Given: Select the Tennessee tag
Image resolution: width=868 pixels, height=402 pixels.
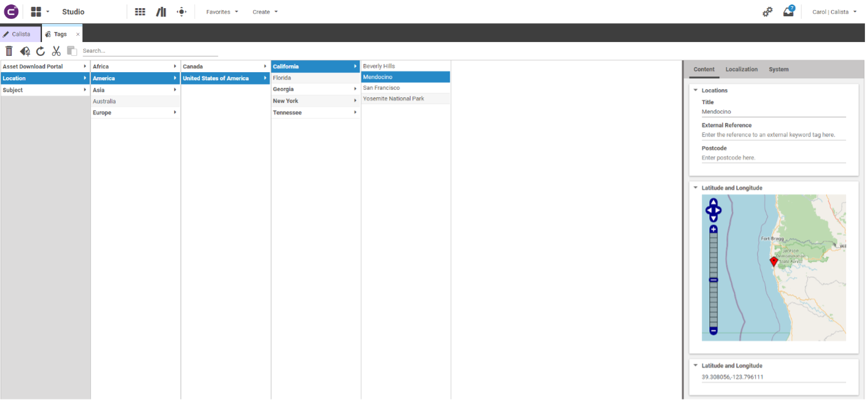Looking at the screenshot, I should click(315, 113).
